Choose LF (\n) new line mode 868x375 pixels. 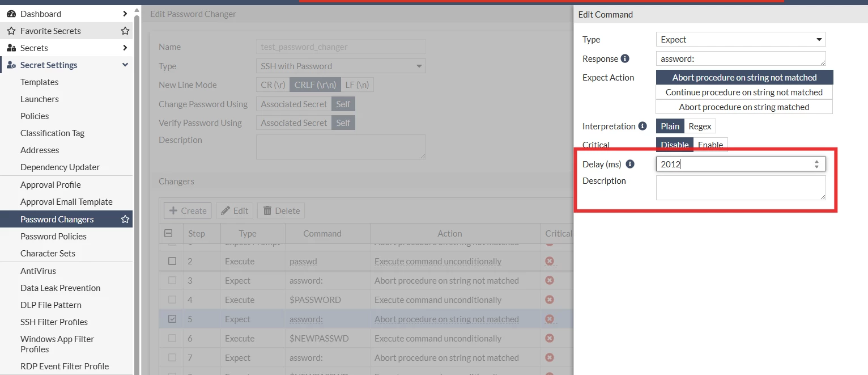(x=357, y=85)
